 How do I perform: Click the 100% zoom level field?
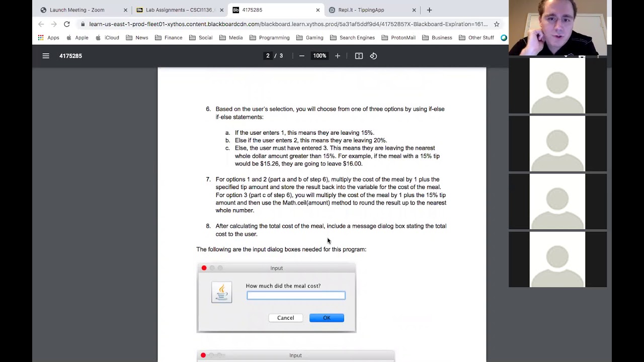tap(319, 56)
